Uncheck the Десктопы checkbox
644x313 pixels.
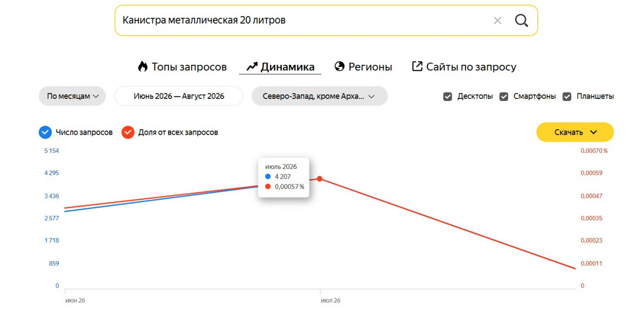(x=447, y=96)
